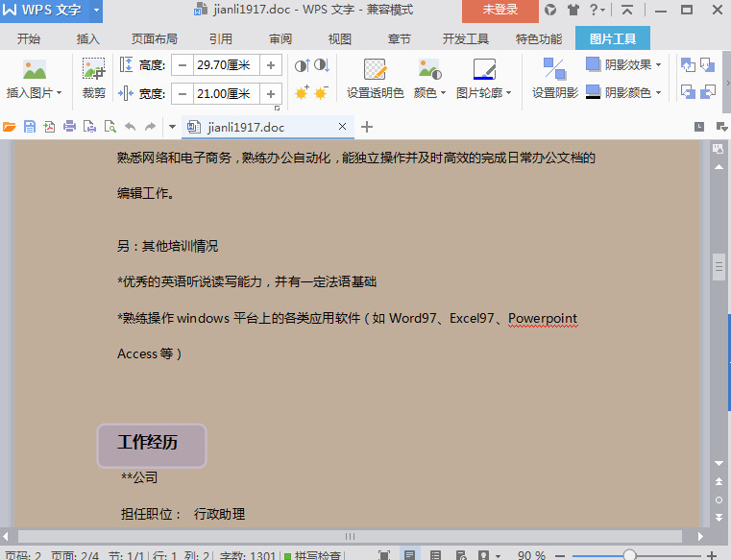
Task: Expand quick access toolbar customize arrow
Action: coord(172,127)
